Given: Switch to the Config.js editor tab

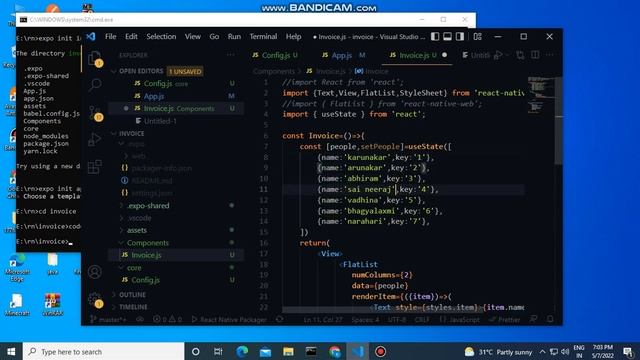Looking at the screenshot, I should (275, 55).
